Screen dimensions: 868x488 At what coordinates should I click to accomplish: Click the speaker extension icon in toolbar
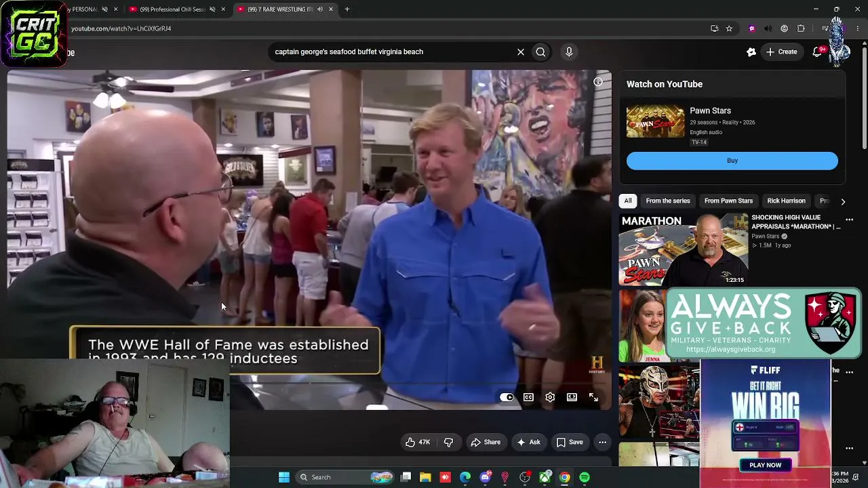(768, 28)
